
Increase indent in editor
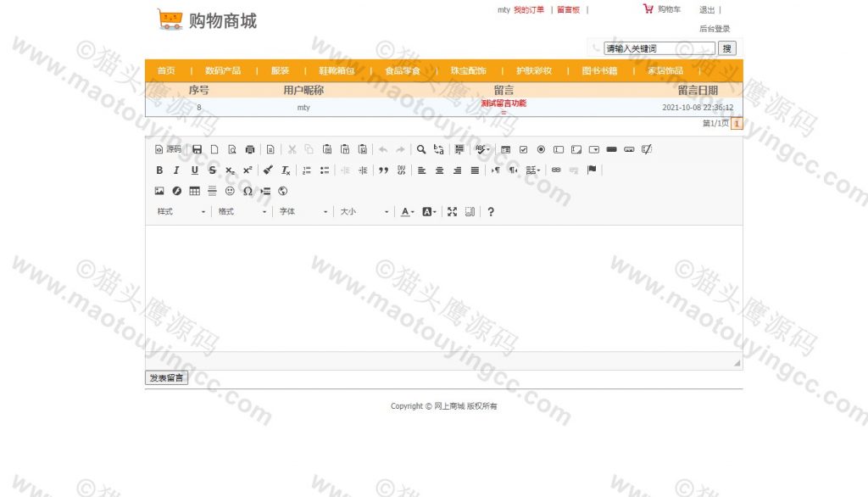coord(363,170)
